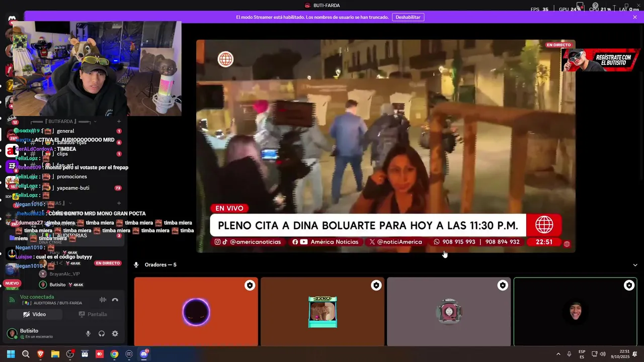Open volume control in the system tray
Image resolution: width=644 pixels, height=362 pixels.
[603, 354]
